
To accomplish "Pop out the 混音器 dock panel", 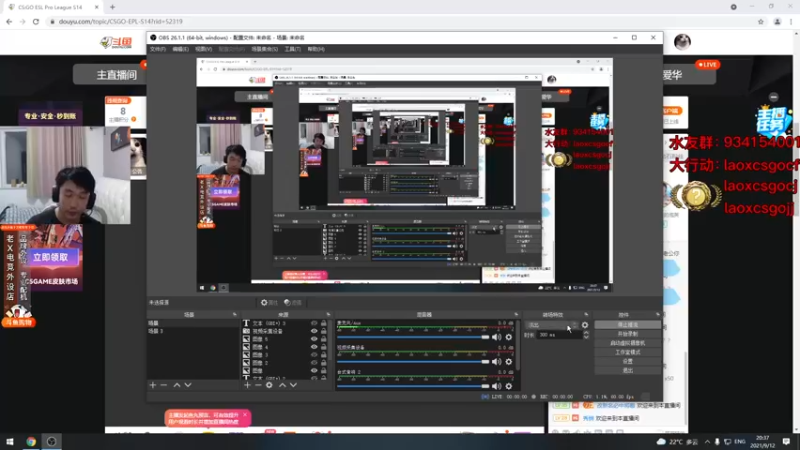I will click(x=516, y=315).
